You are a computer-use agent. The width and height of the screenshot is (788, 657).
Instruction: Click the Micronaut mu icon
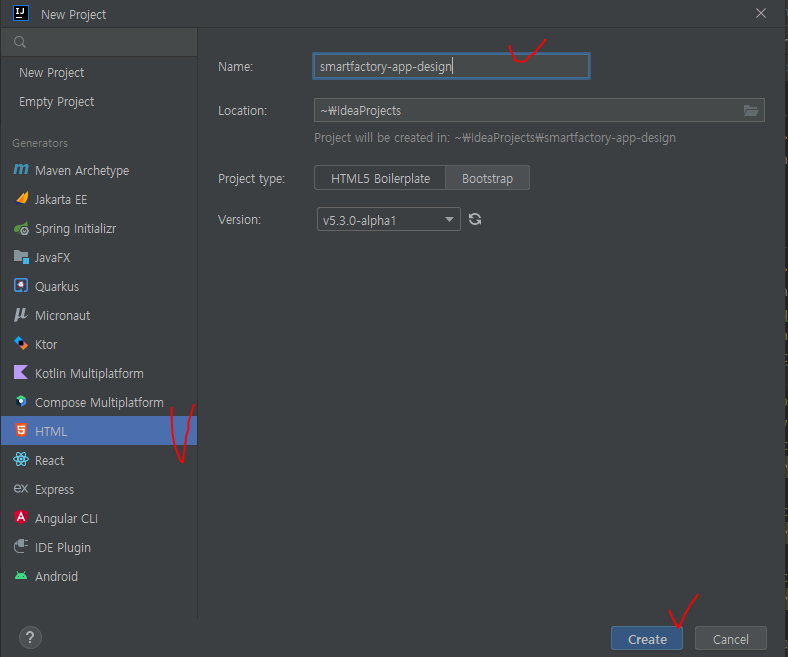pyautogui.click(x=21, y=315)
